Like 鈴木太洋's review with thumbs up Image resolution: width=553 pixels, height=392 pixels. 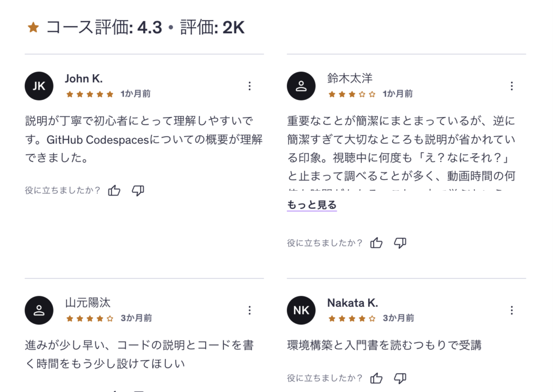coord(377,243)
